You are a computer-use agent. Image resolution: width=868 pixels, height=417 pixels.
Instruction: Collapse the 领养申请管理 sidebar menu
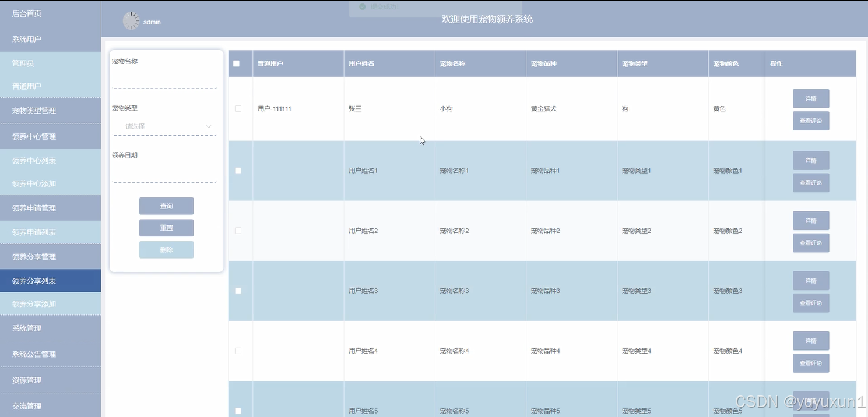[x=50, y=208]
